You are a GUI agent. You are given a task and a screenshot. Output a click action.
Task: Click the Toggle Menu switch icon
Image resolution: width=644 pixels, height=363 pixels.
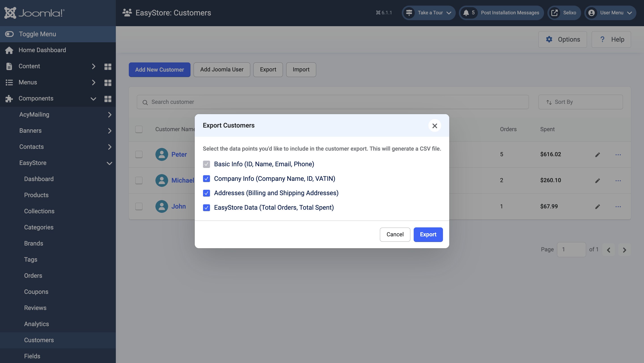9,34
